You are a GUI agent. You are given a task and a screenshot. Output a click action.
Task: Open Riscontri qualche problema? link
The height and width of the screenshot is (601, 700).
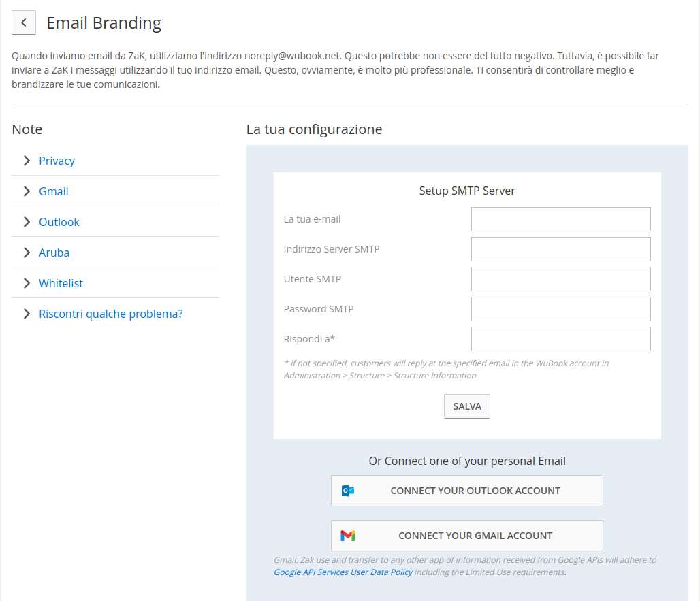pos(111,314)
